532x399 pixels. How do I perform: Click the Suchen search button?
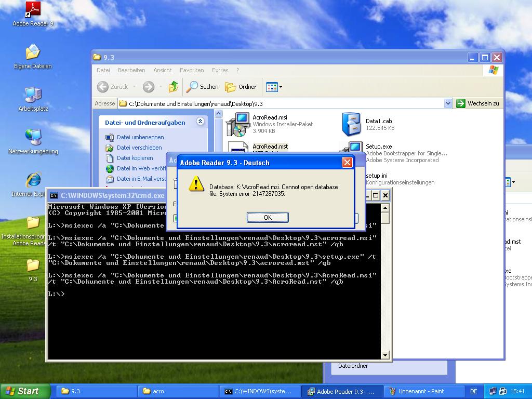click(x=203, y=87)
